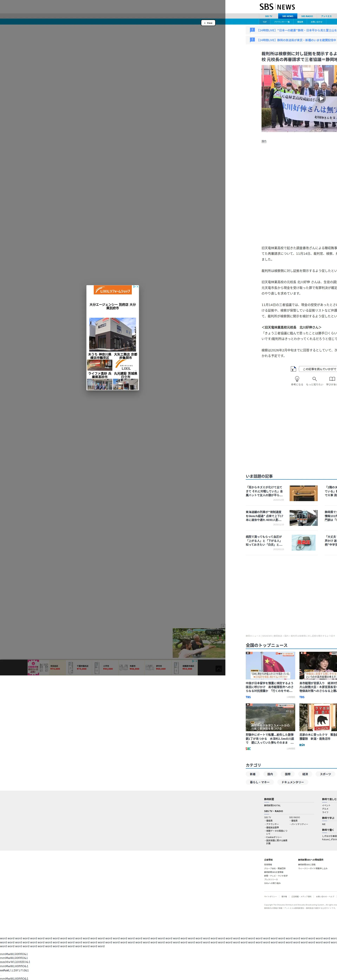The width and height of the screenshot is (337, 980).
Task: Click the open book 学びがある icon
Action: point(332,379)
